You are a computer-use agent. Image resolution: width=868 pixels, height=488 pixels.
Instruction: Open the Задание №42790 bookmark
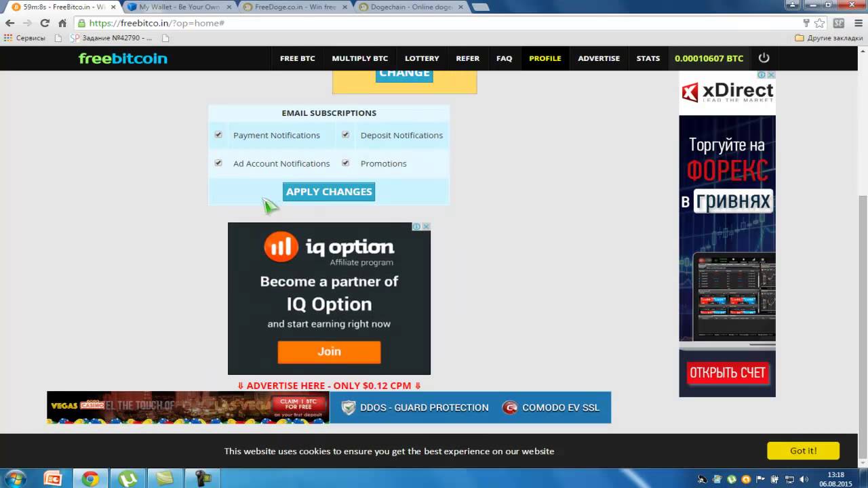click(x=110, y=38)
